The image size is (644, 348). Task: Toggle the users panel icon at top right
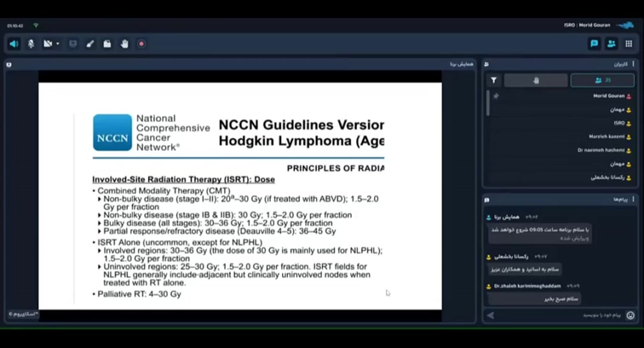(x=611, y=44)
